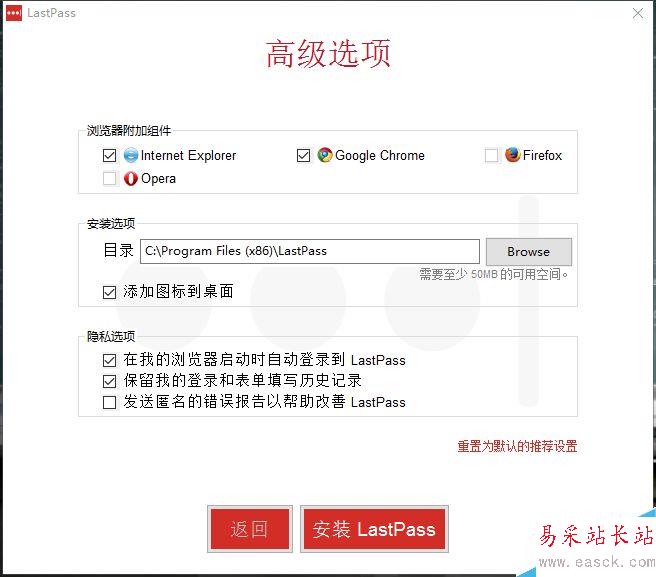This screenshot has width=656, height=577.
Task: Uncheck the Internet Explorer add-on checkbox
Action: point(110,156)
